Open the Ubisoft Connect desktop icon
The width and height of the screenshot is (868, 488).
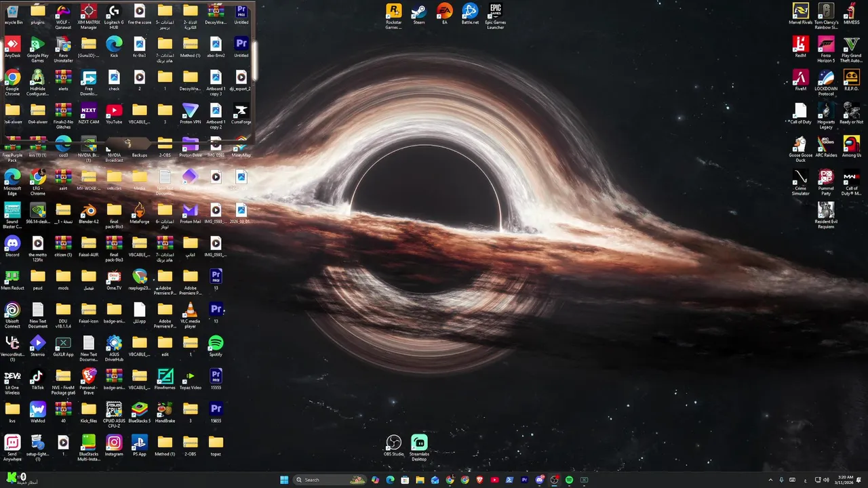[12, 315]
